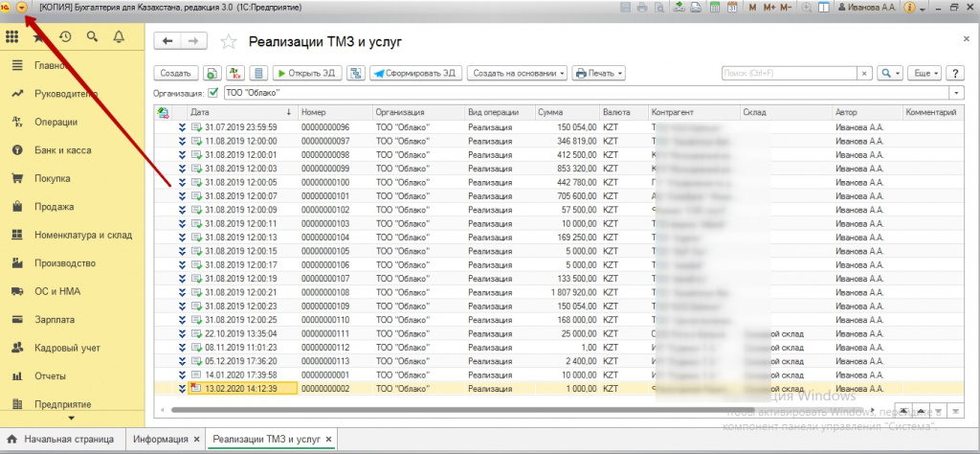Clear the search field with the x button

[864, 73]
